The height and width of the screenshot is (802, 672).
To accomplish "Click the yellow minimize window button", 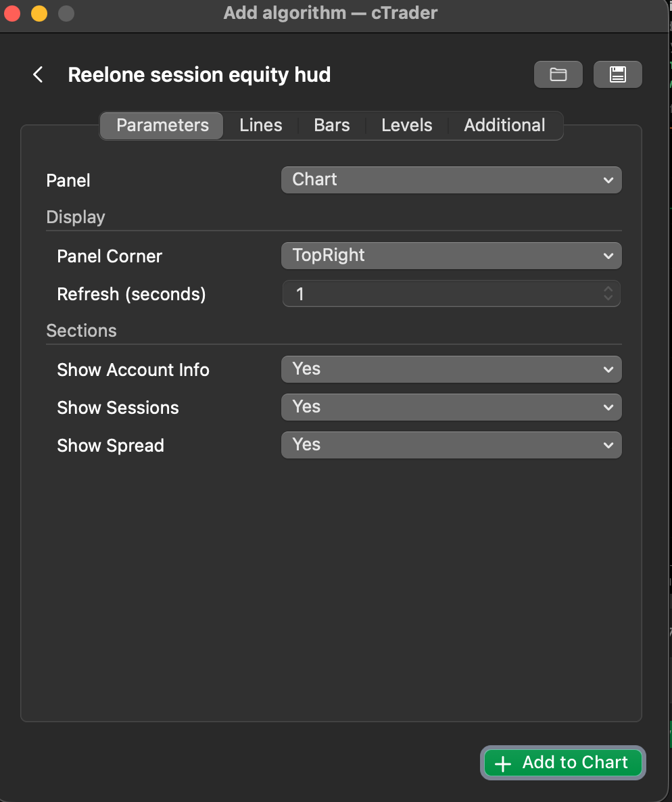I will point(39,13).
